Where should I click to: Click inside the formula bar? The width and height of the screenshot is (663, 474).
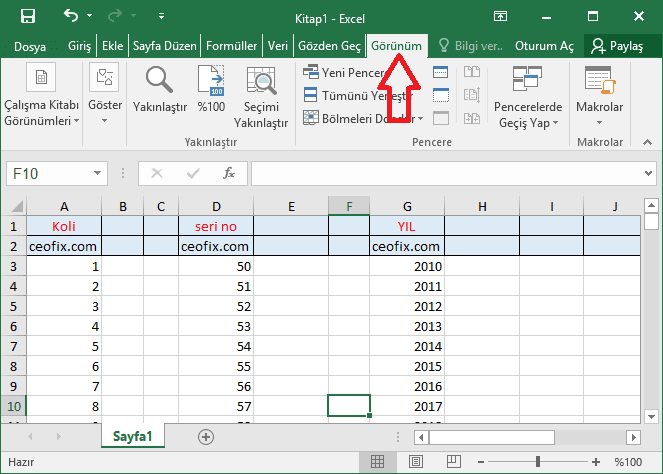447,173
